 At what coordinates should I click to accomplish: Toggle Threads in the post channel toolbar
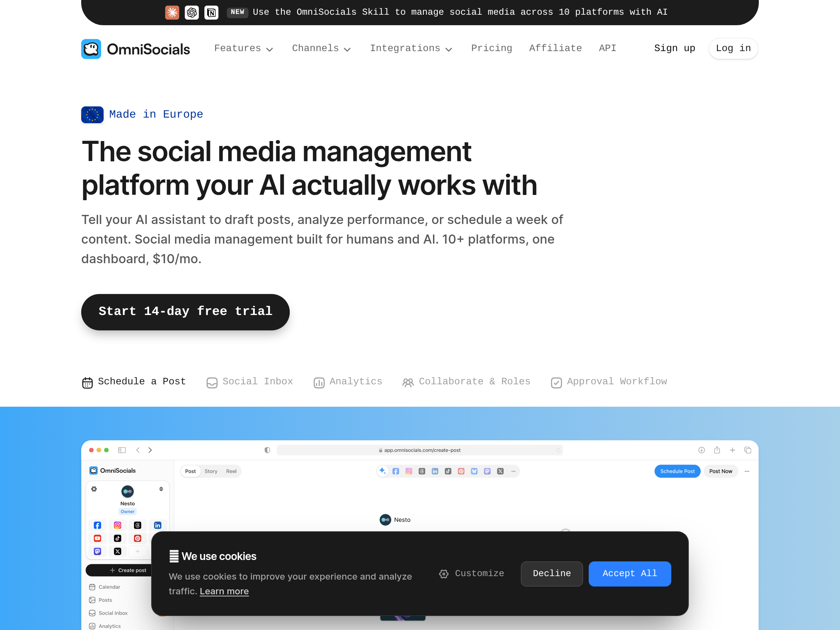tap(422, 471)
